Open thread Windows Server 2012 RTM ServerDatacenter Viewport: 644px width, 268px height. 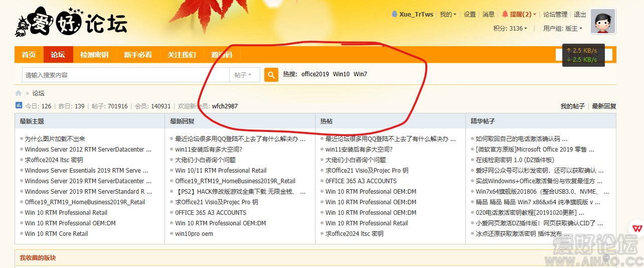coord(88,150)
